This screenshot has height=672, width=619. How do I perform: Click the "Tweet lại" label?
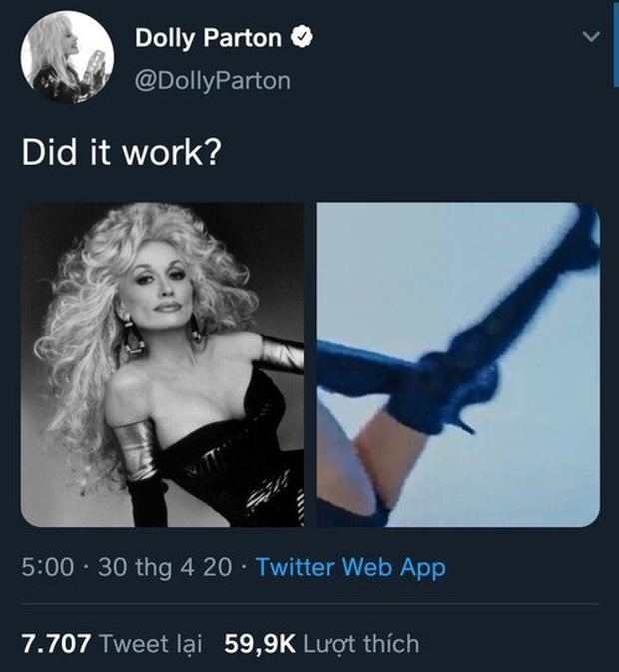point(151,644)
